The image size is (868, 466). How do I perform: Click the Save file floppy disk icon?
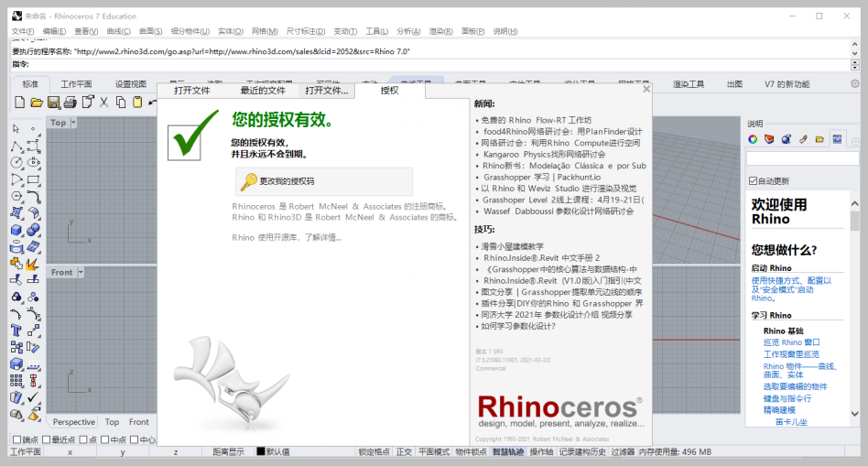point(54,103)
